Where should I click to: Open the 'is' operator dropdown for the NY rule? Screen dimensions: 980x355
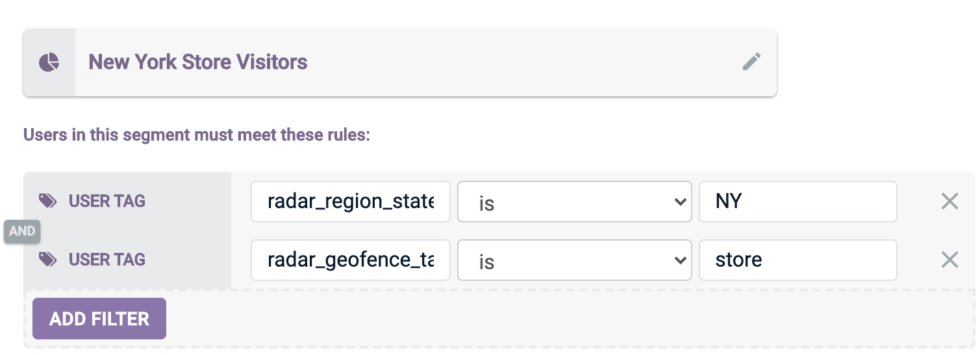[574, 202]
